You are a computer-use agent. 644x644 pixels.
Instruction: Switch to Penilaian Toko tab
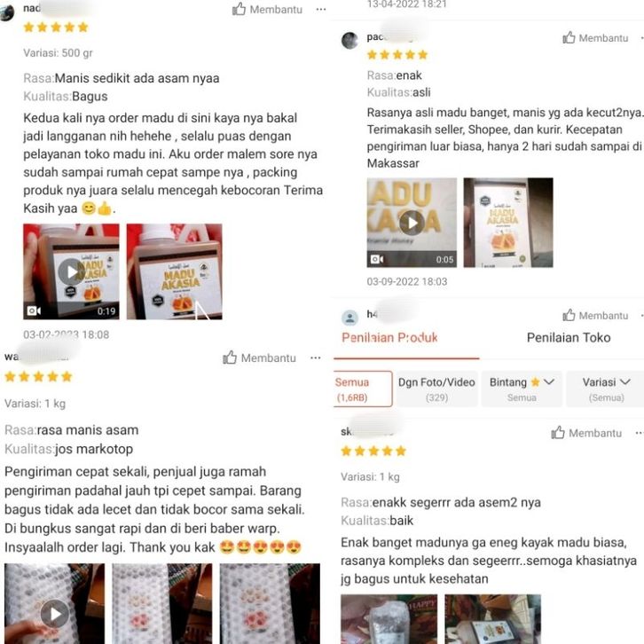(x=569, y=338)
